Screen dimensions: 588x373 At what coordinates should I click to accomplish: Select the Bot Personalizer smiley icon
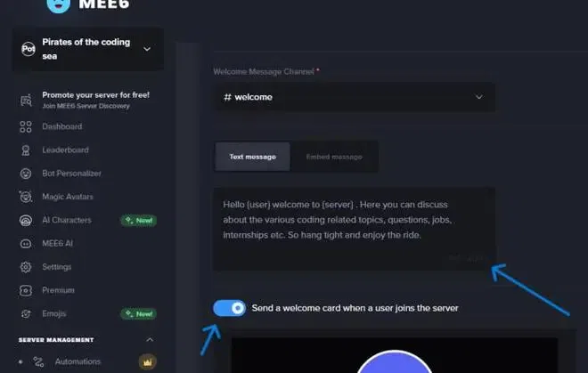tap(26, 174)
